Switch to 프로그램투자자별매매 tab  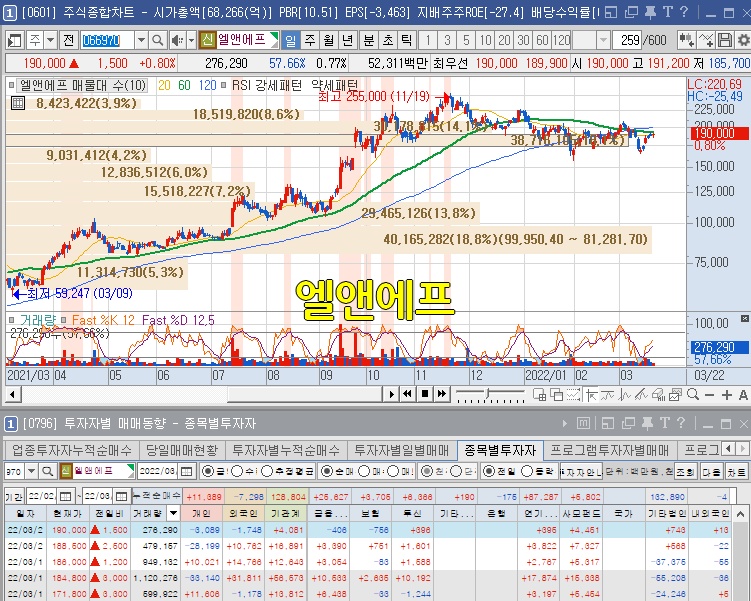coord(609,450)
